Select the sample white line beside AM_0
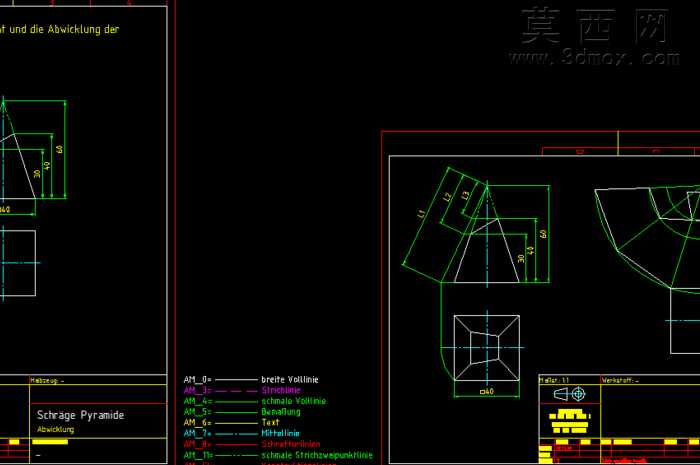700x465 pixels. (237, 380)
